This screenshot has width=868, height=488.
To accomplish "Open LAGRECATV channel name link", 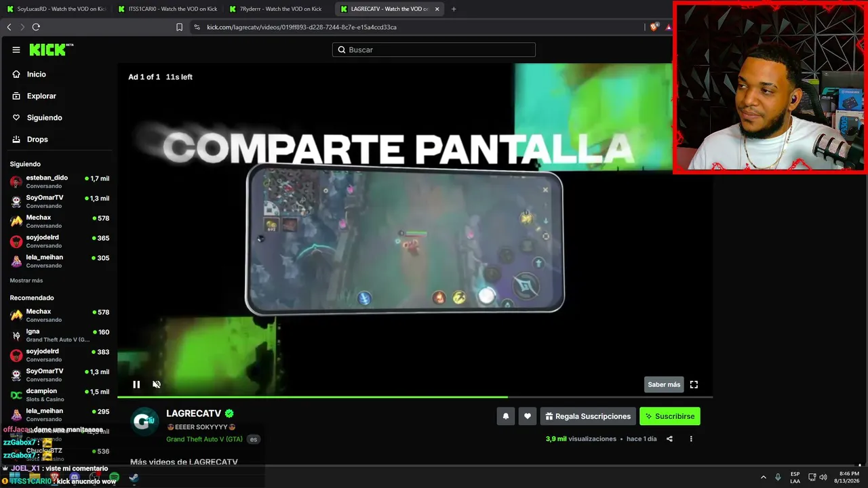I will click(194, 413).
